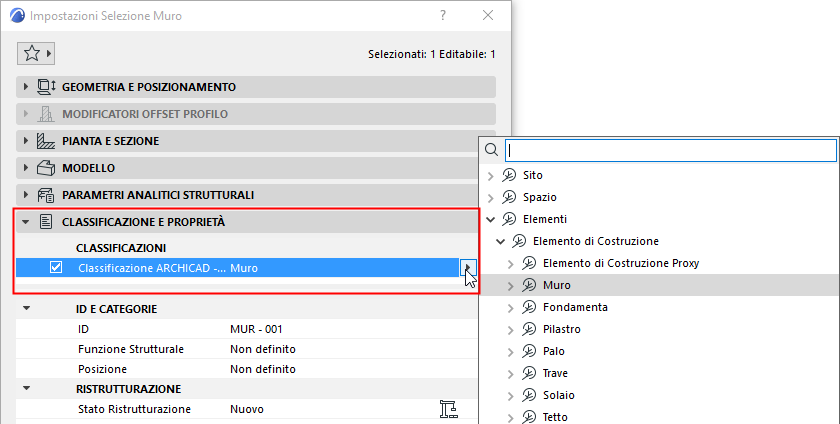Viewport: 840px width, 424px height.
Task: Focus the classification search field
Action: (x=671, y=150)
